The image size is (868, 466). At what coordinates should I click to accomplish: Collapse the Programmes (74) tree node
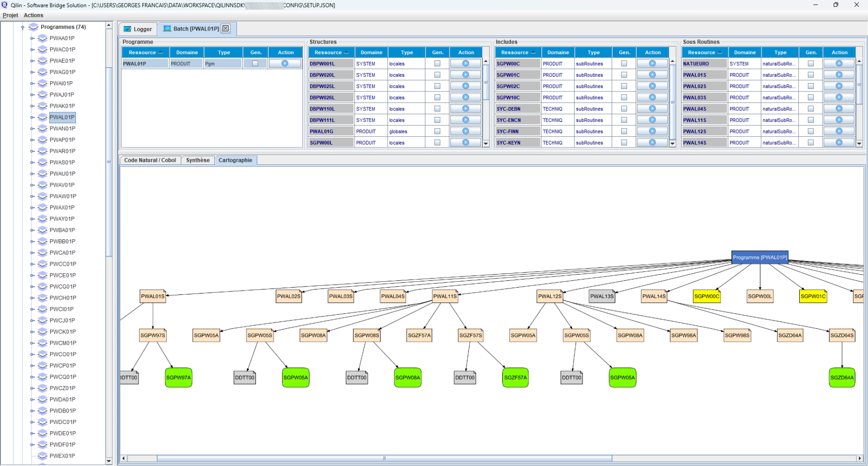coord(22,28)
